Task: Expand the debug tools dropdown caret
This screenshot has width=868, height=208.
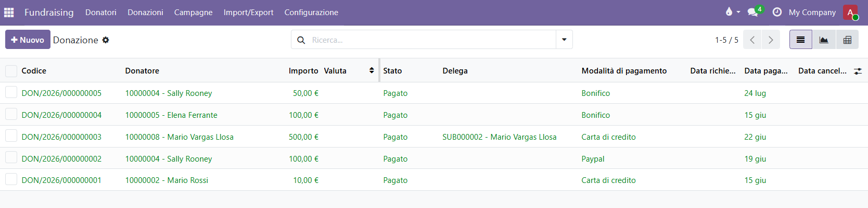Action: (738, 12)
